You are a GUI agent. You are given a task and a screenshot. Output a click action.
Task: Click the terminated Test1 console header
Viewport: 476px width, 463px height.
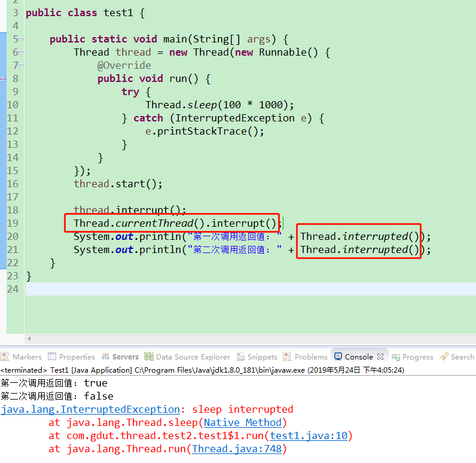tap(202, 370)
